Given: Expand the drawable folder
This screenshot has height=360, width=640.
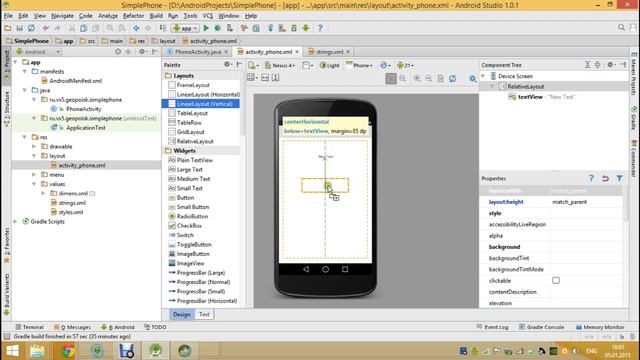Looking at the screenshot, I should pyautogui.click(x=34, y=147).
